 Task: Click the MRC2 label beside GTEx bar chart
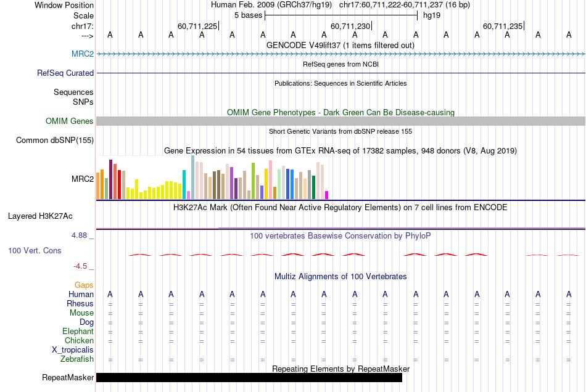click(x=83, y=179)
